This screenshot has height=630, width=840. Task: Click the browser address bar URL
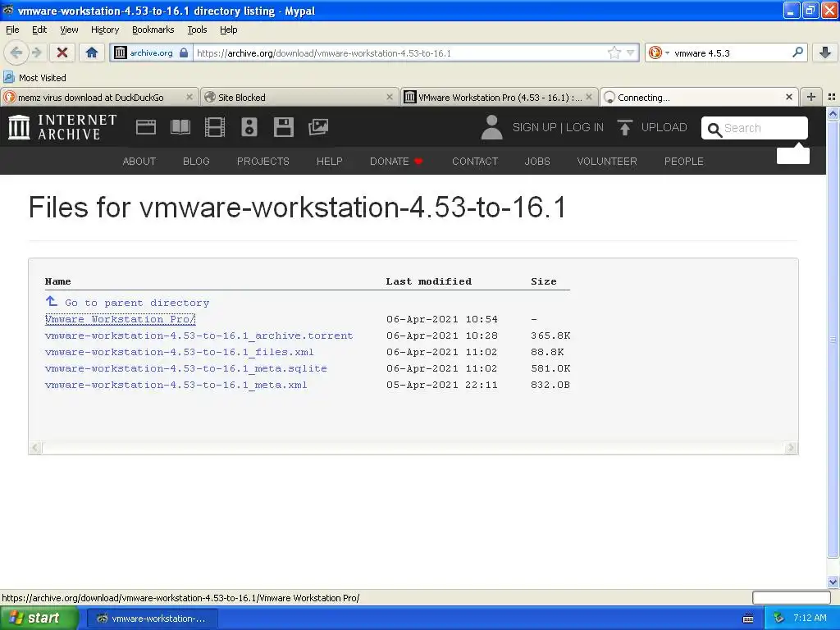click(399, 53)
